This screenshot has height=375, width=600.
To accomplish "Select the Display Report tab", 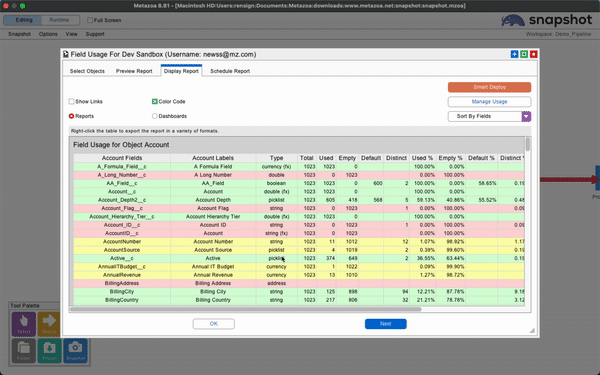I will pos(181,71).
